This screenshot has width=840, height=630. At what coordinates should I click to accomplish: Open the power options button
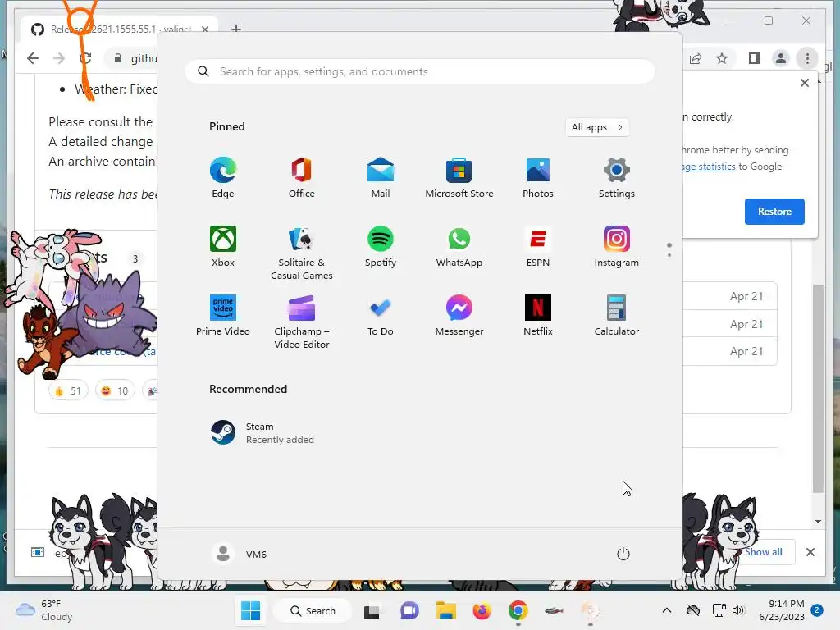[x=623, y=554]
